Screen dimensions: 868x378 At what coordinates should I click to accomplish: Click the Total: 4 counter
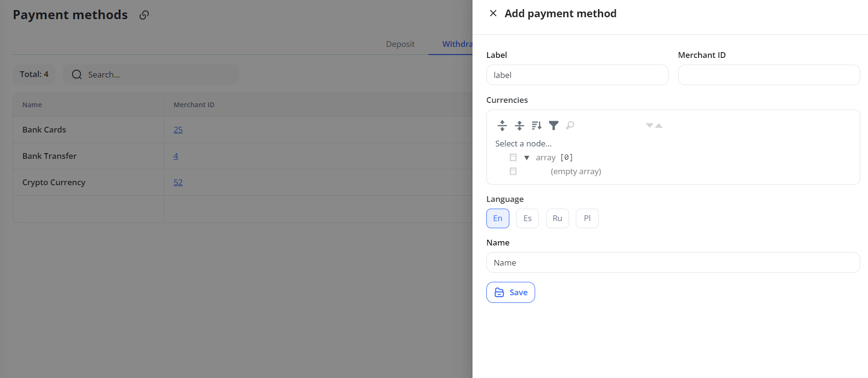click(34, 74)
